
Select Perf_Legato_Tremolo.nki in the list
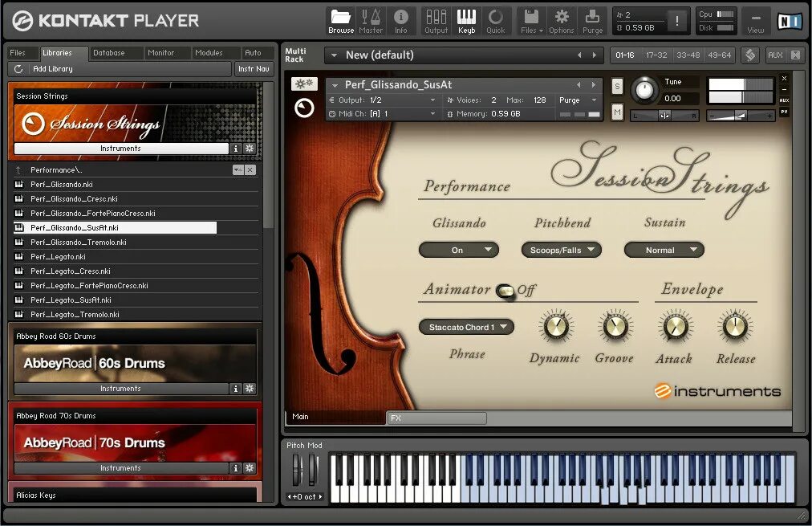pos(136,315)
